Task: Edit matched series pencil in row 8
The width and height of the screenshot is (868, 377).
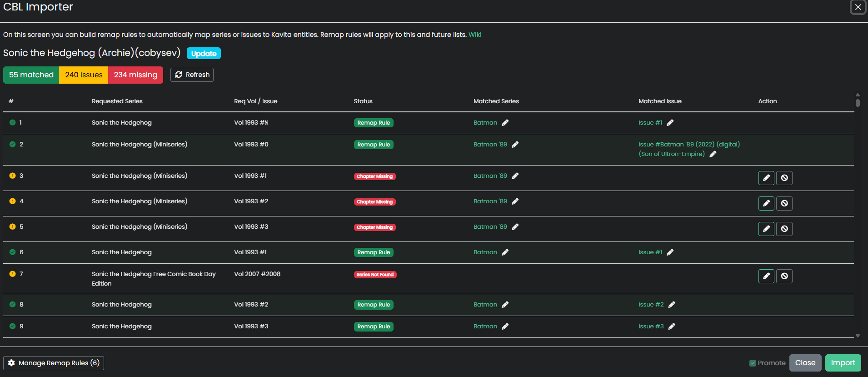Action: [505, 305]
